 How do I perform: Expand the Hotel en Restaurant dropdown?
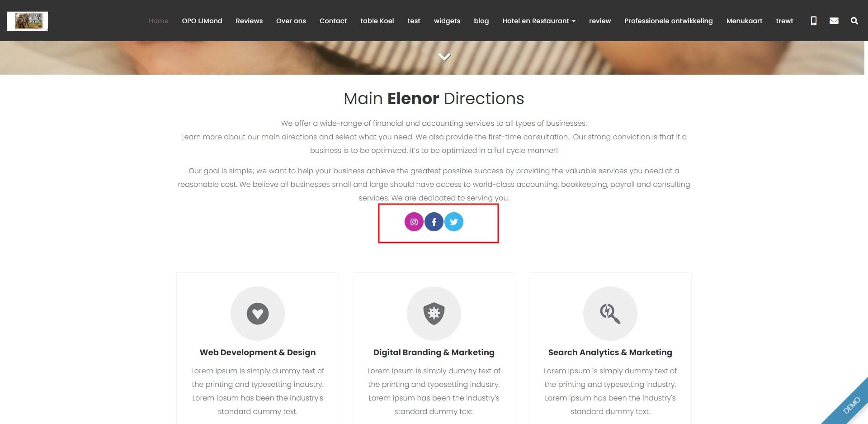539,21
